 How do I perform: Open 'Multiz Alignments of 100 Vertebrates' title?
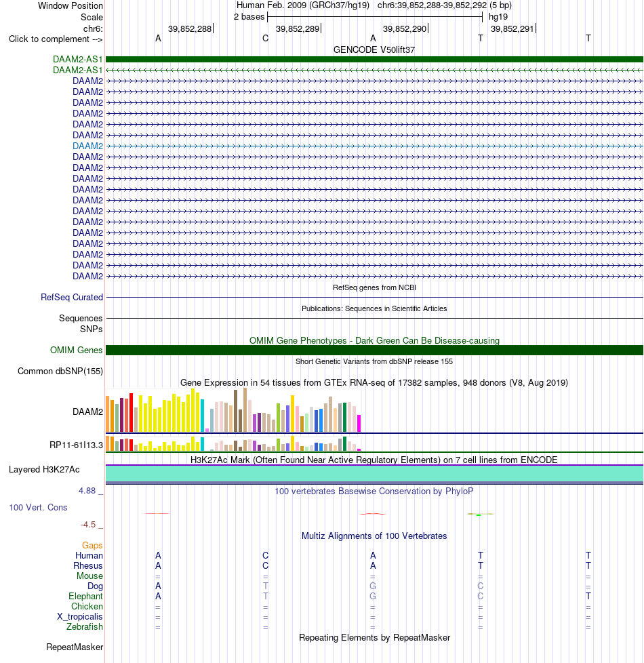374,536
